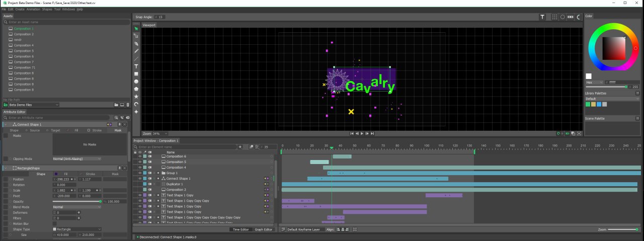Play the animation
The width and height of the screenshot is (644, 241).
(362, 133)
